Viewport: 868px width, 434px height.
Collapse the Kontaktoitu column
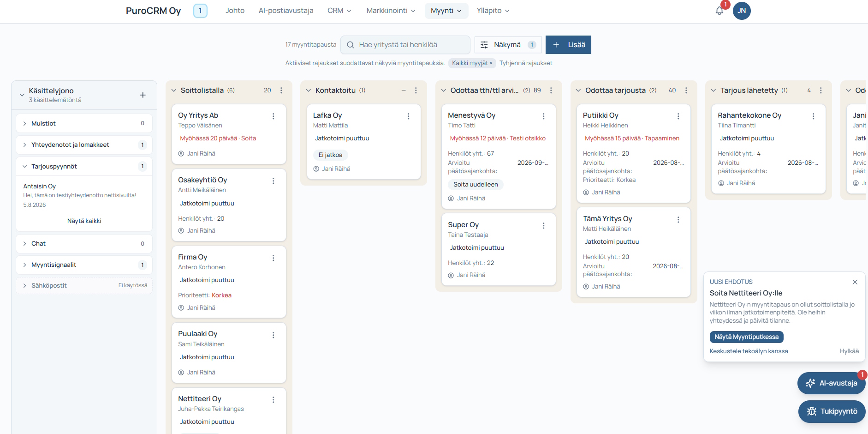tap(309, 90)
